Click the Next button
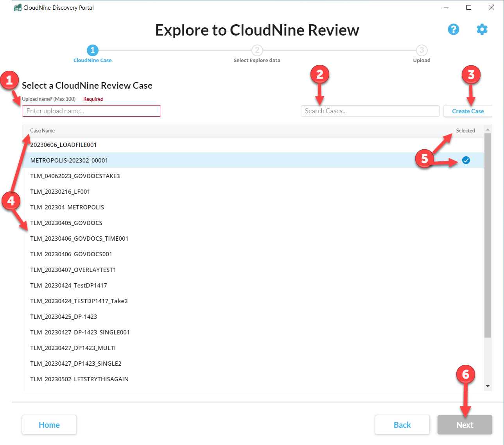This screenshot has height=445, width=504. click(465, 425)
